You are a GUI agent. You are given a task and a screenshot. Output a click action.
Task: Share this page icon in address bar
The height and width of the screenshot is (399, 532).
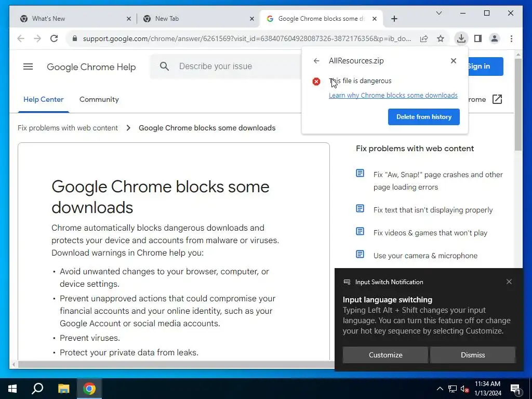tap(424, 38)
